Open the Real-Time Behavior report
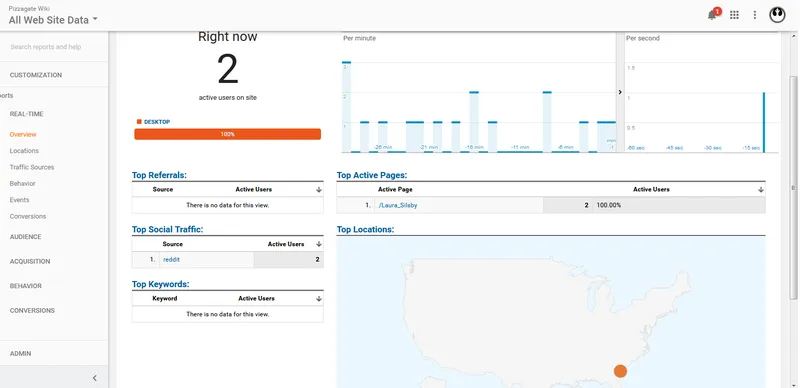 22,183
